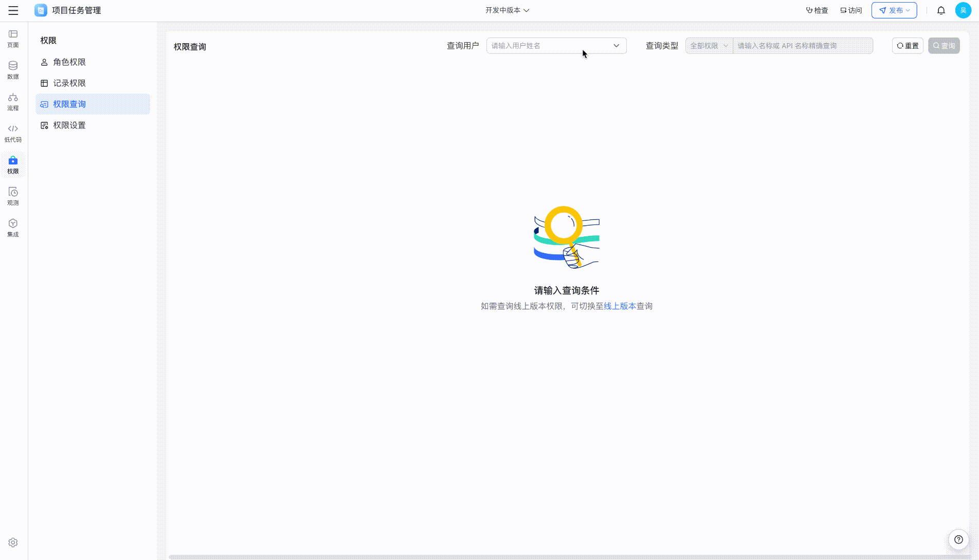Click the 访问 visit button

(x=851, y=10)
